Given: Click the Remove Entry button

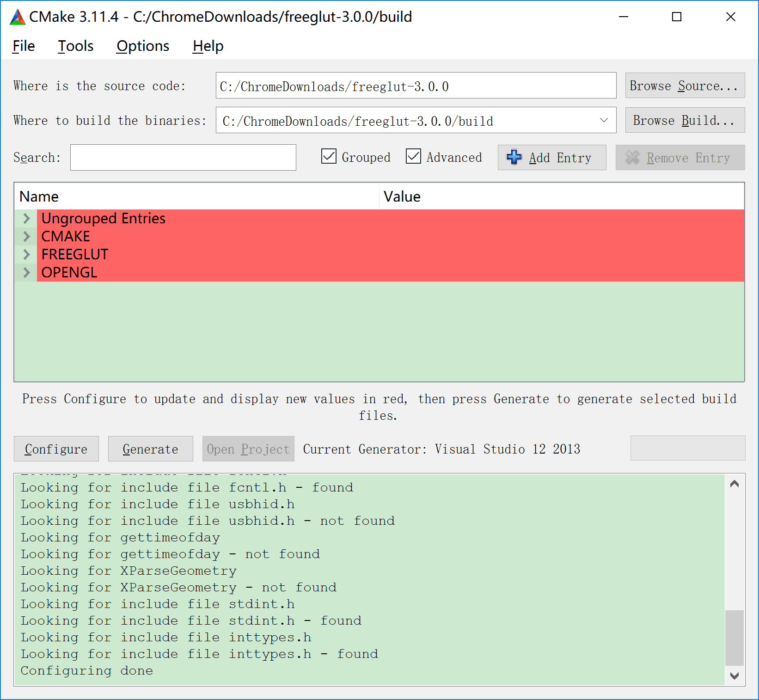Looking at the screenshot, I should (680, 157).
